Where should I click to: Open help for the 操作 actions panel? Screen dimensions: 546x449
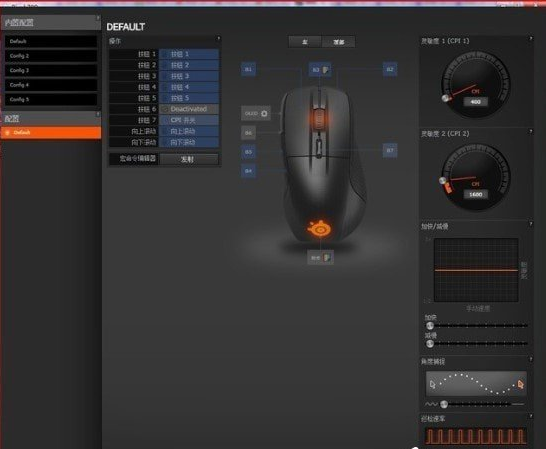[218, 38]
